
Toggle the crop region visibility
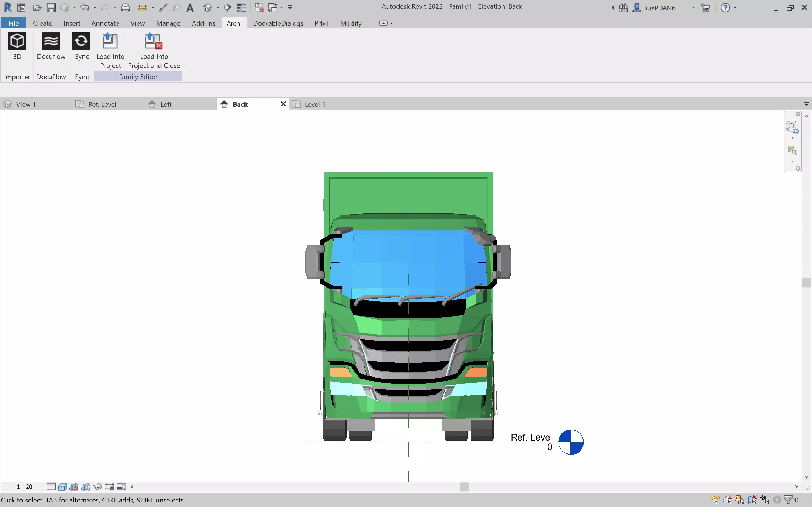(x=86, y=487)
